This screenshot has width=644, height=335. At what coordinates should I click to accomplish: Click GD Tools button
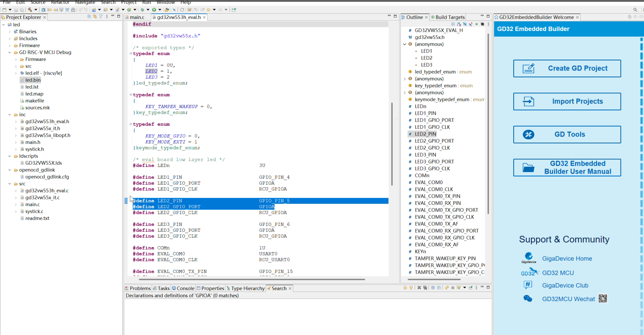(x=567, y=134)
